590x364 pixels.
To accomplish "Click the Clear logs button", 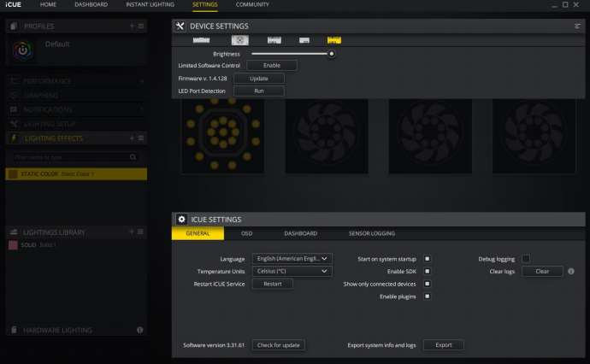I will click(542, 271).
